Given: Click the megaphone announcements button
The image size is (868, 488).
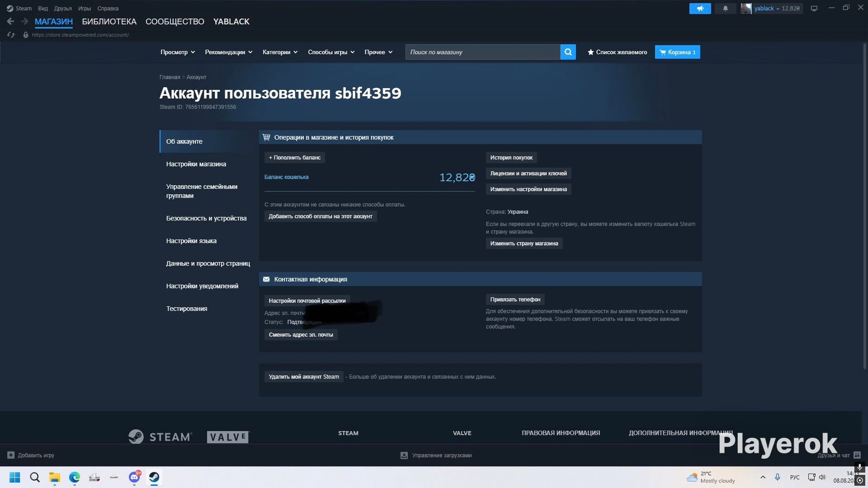Looking at the screenshot, I should [700, 8].
